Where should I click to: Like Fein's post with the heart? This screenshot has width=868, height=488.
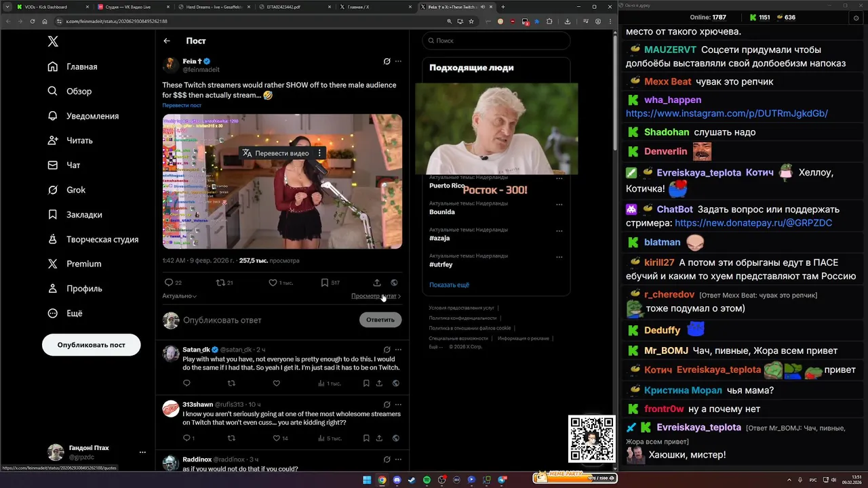coord(273,283)
